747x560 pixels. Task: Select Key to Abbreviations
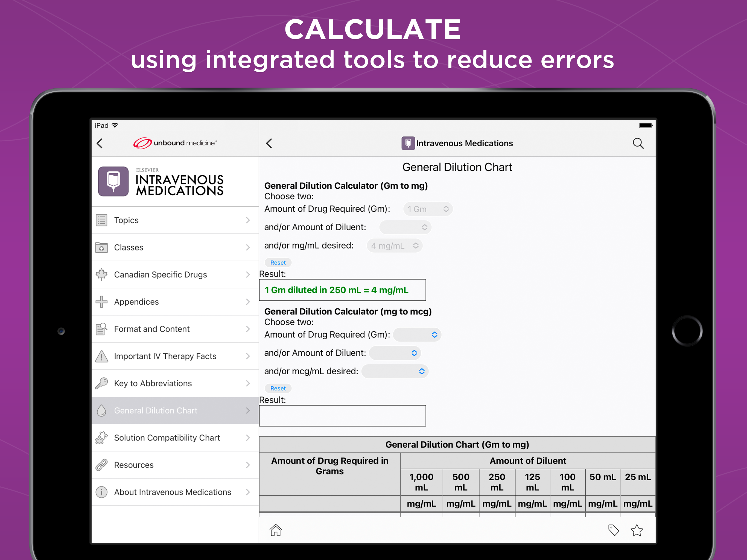(x=175, y=383)
